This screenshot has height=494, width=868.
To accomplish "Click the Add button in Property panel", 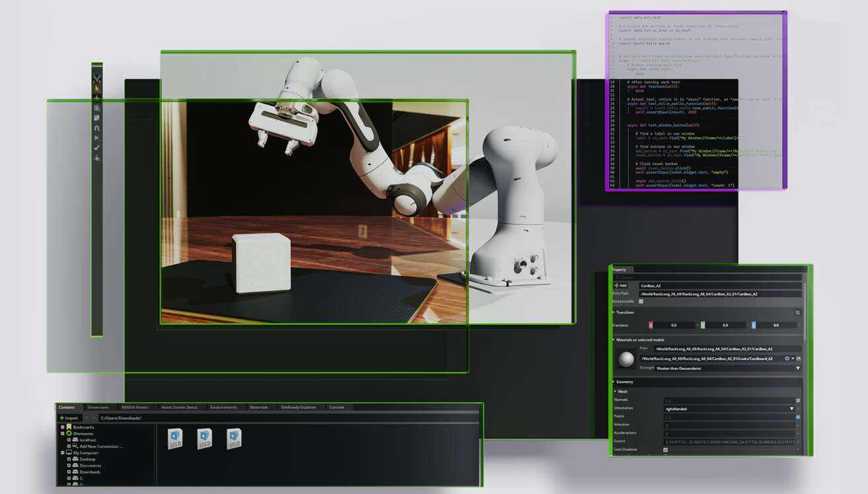I will [620, 285].
